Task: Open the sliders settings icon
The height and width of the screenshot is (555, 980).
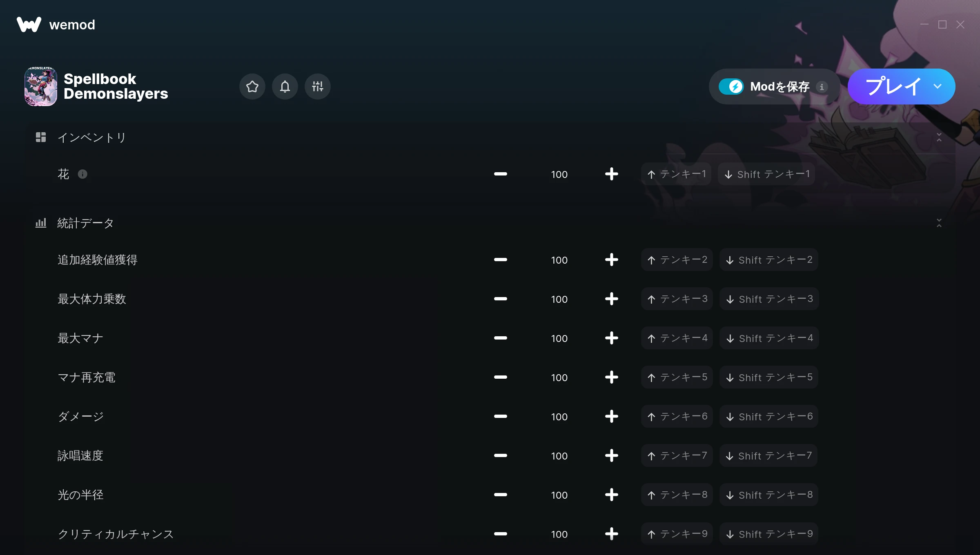Action: [x=317, y=87]
